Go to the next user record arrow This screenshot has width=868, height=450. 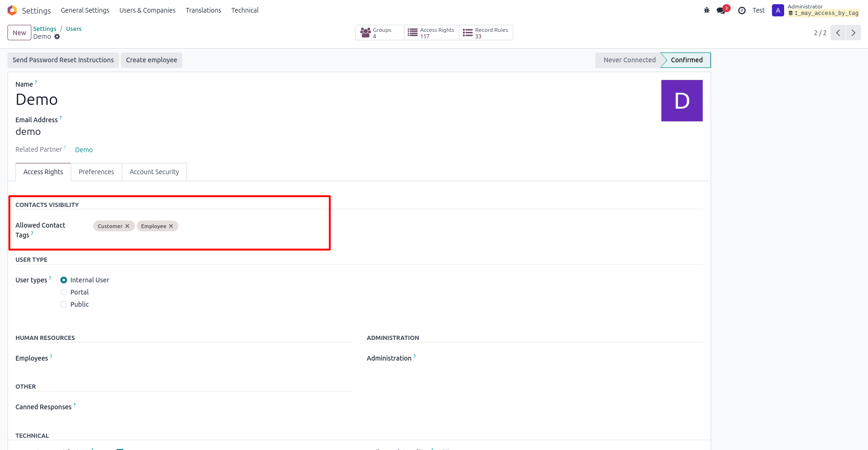pos(853,33)
